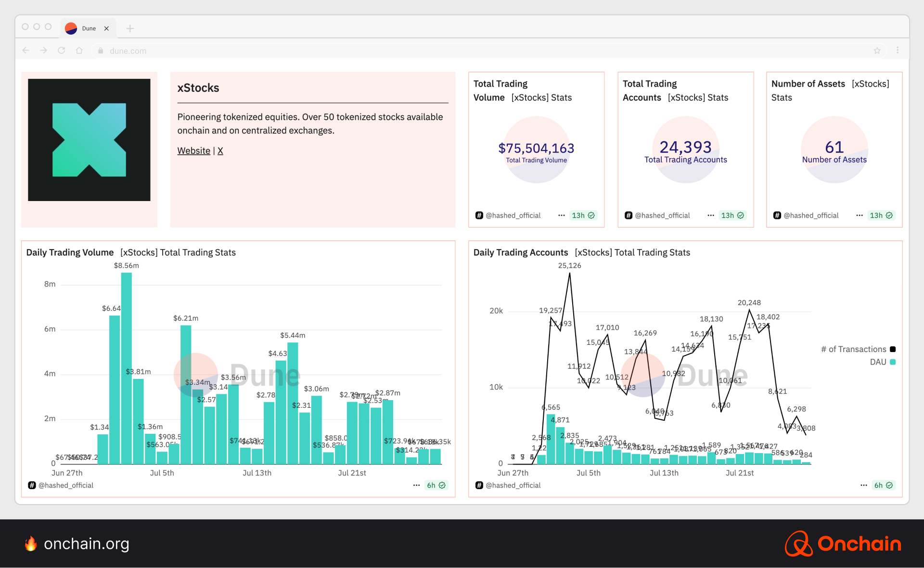Click 13h refresh badge on Number of Assets
924x568 pixels.
click(881, 215)
